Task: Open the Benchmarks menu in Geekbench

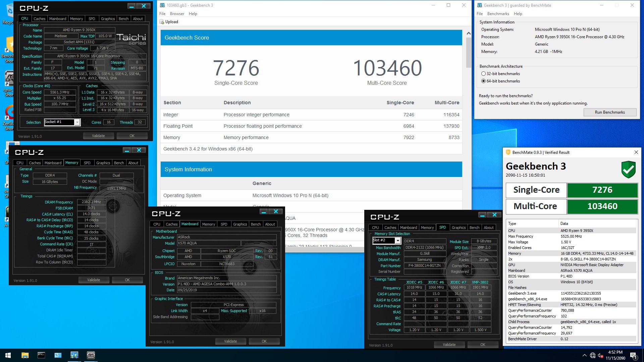Action: click(x=498, y=14)
